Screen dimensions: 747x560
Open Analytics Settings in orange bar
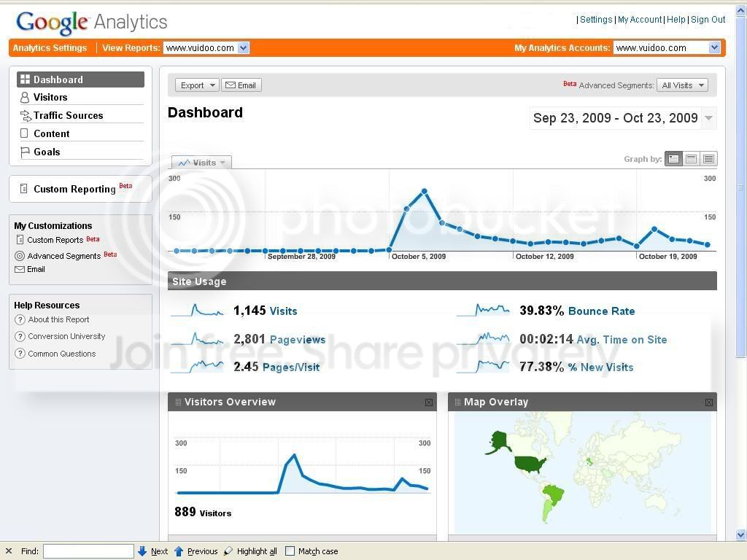pos(50,47)
